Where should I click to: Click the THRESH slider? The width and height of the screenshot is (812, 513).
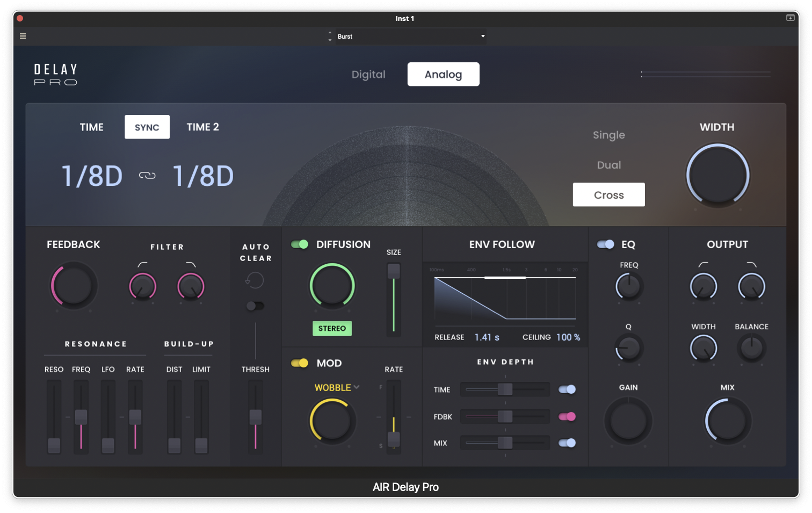coord(256,417)
